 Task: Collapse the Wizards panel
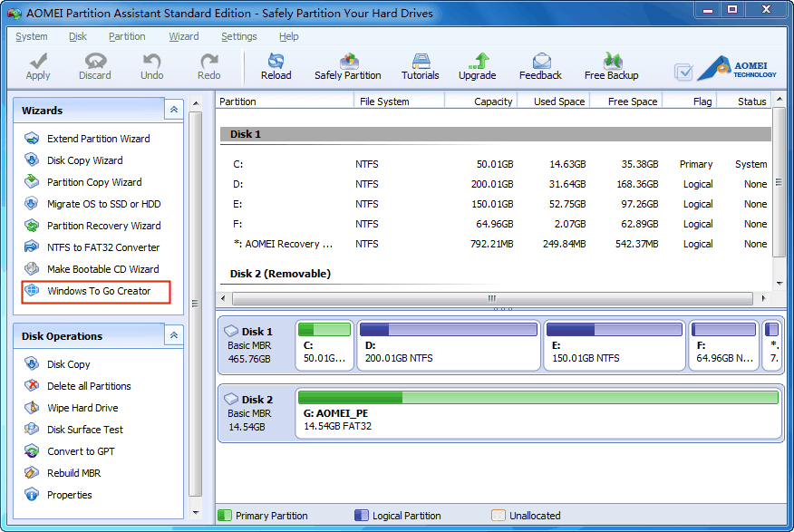click(174, 110)
